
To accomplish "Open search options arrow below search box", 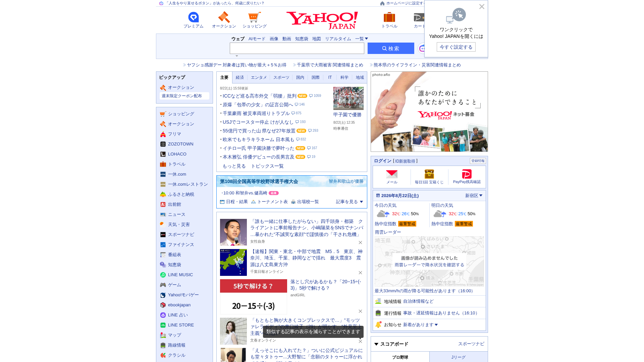I will (x=237, y=56).
